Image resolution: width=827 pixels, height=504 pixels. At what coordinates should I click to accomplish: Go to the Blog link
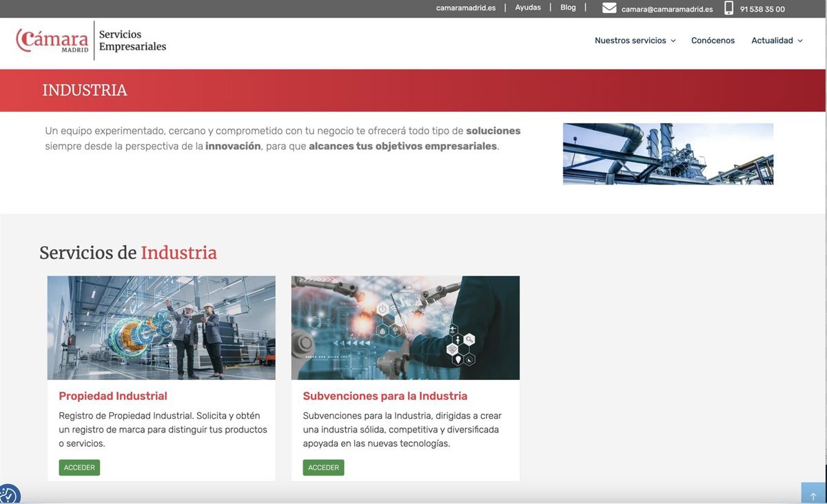click(x=568, y=8)
